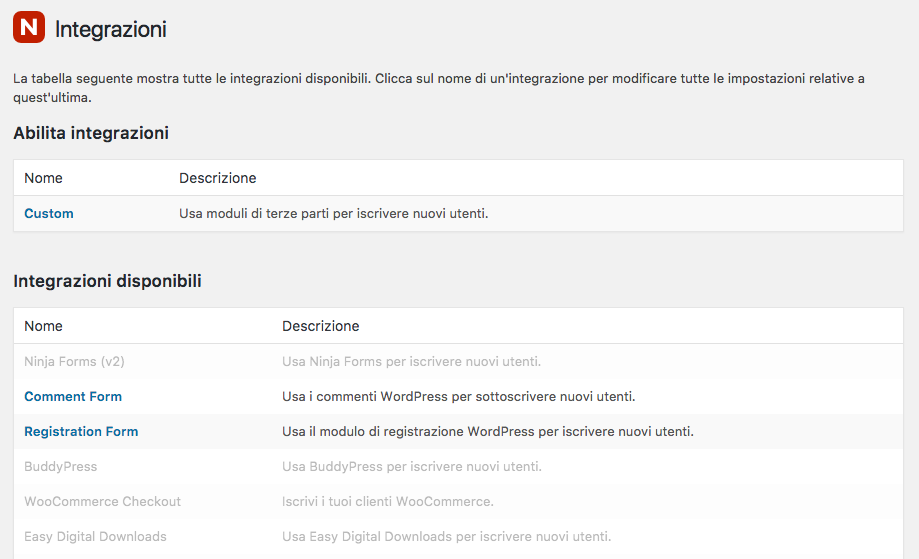Click Descrizione header in Integrazioni disponibili table
The width and height of the screenshot is (919, 559).
point(321,326)
